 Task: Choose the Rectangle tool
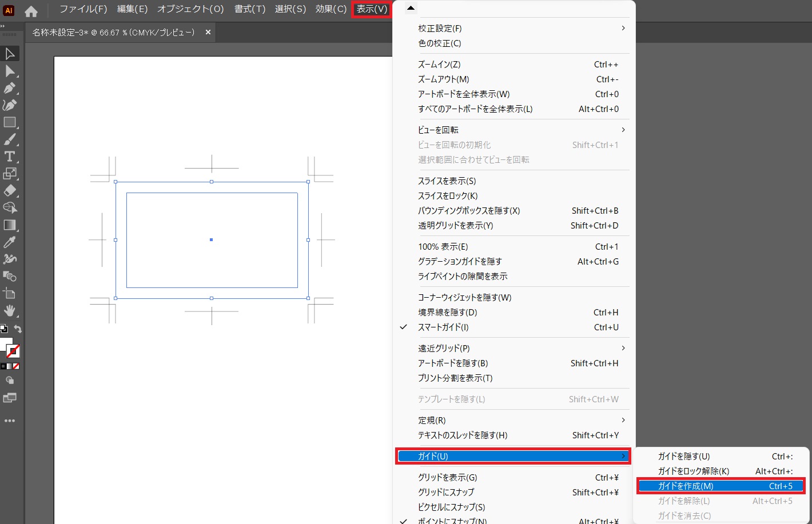tap(10, 122)
